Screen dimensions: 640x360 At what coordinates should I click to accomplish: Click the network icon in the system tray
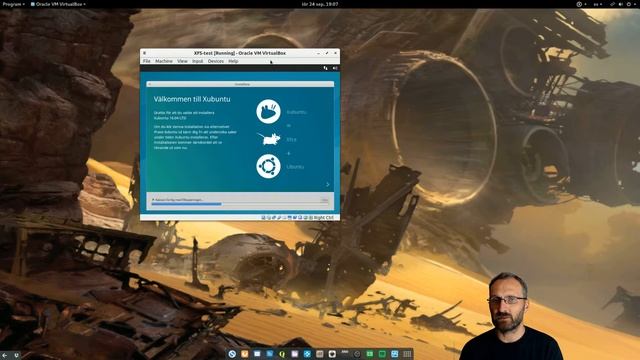(612, 4)
